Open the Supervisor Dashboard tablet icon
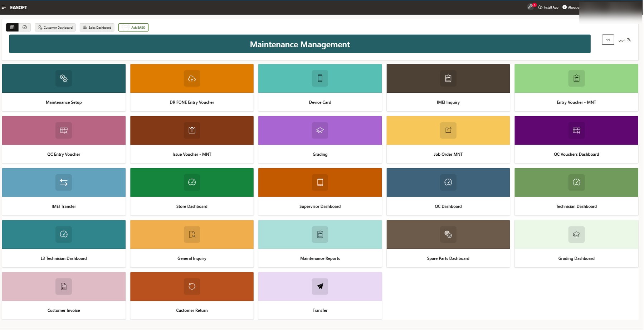Viewport: 644px width, 330px height. [x=320, y=182]
